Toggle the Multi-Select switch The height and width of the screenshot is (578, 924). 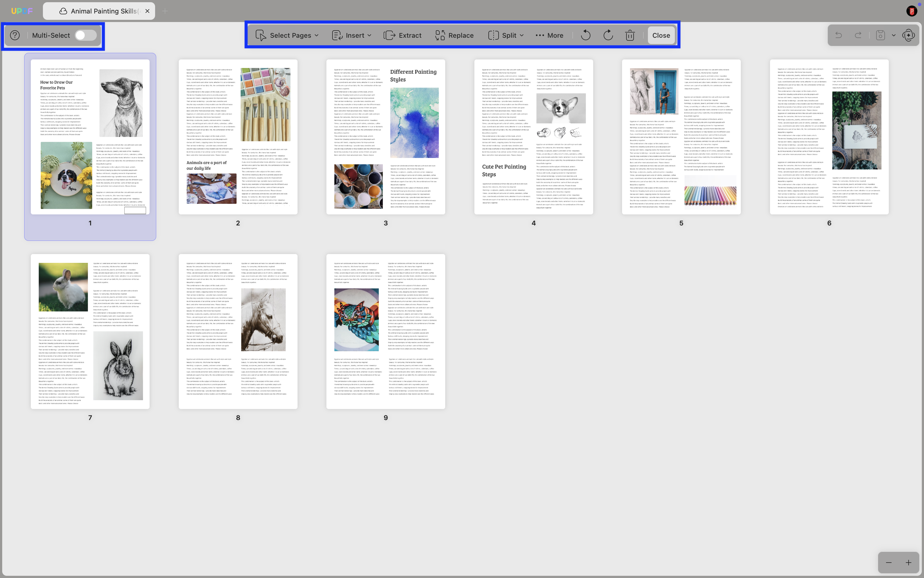point(86,35)
